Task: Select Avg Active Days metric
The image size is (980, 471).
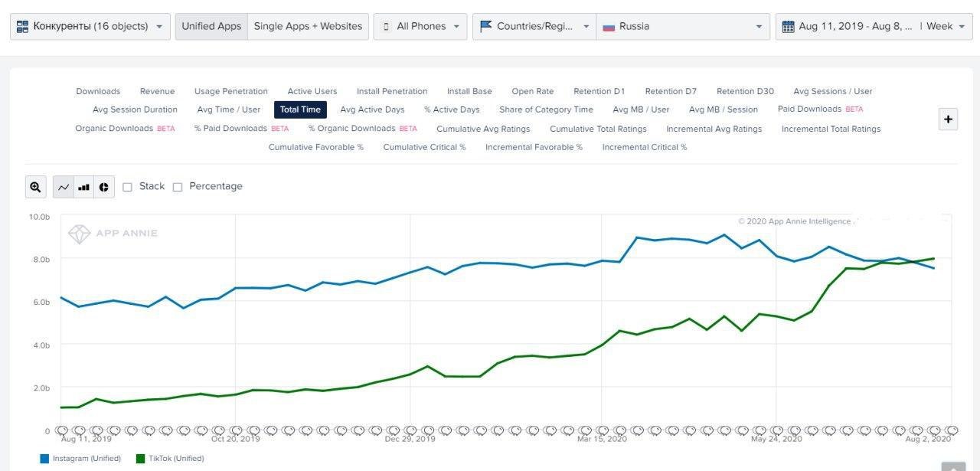Action: tap(372, 110)
